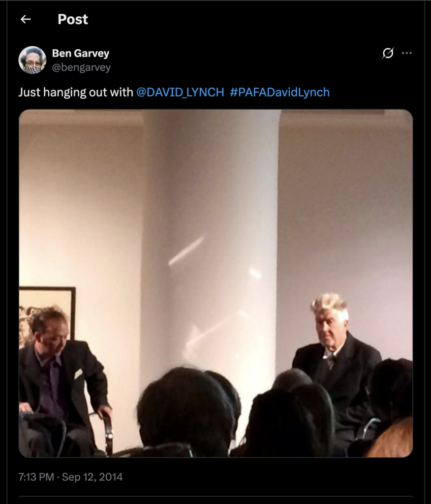
Task: Open Ben Garvey's profile avatar
Action: pos(32,60)
